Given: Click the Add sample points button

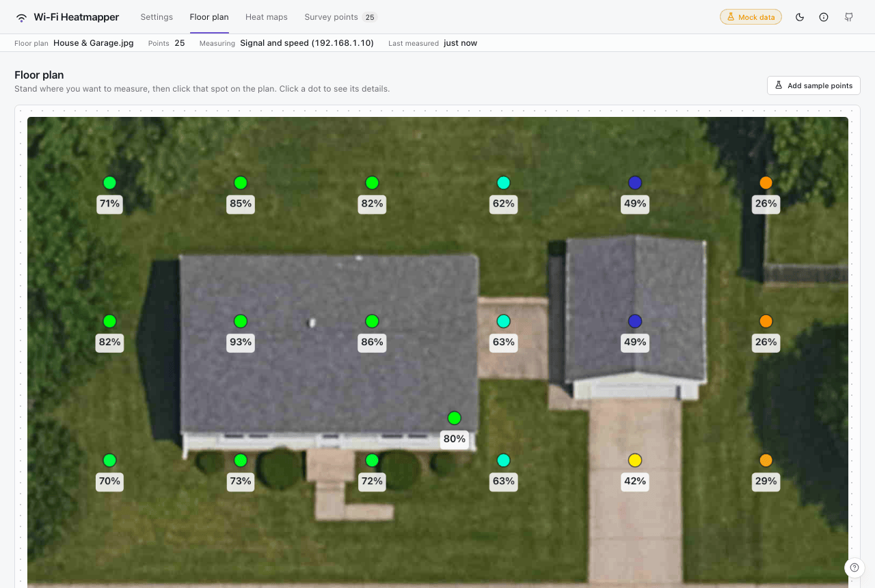Looking at the screenshot, I should 813,85.
